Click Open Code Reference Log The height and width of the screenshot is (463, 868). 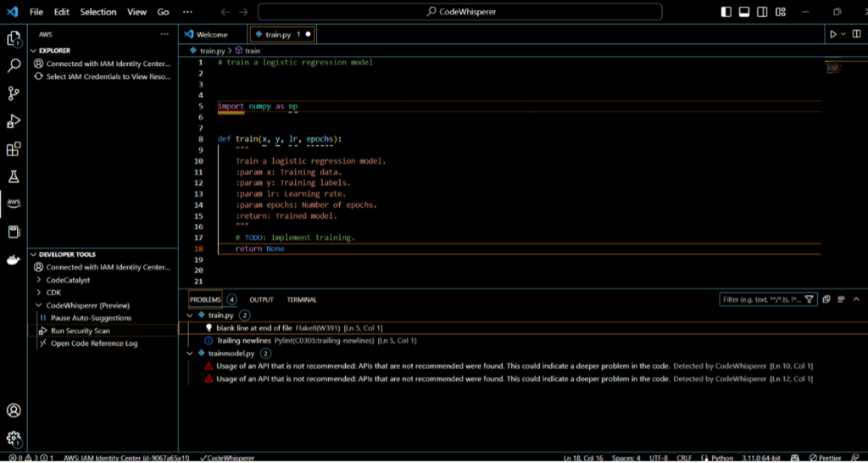tap(93, 343)
